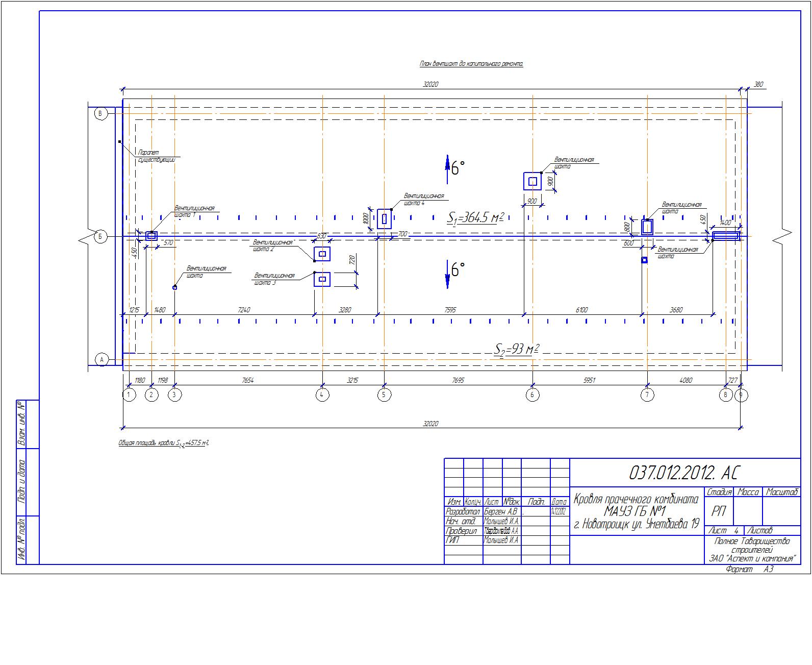Click the '1400' dimension value
The width and height of the screenshot is (812, 665).
(x=725, y=223)
